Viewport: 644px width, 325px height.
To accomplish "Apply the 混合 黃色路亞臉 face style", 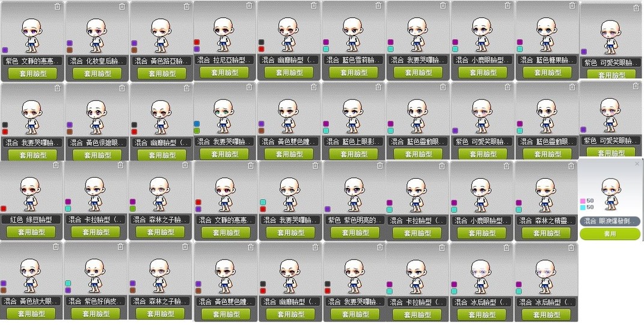I will 161,73.
